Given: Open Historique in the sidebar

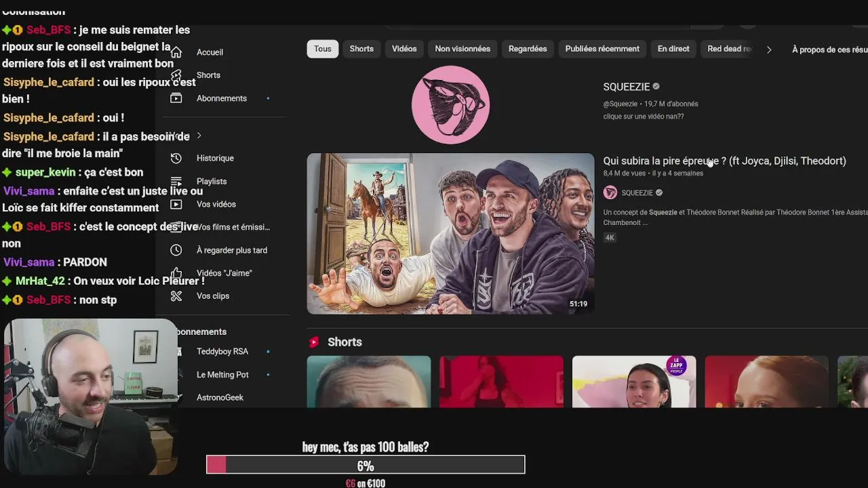Looking at the screenshot, I should coord(215,158).
